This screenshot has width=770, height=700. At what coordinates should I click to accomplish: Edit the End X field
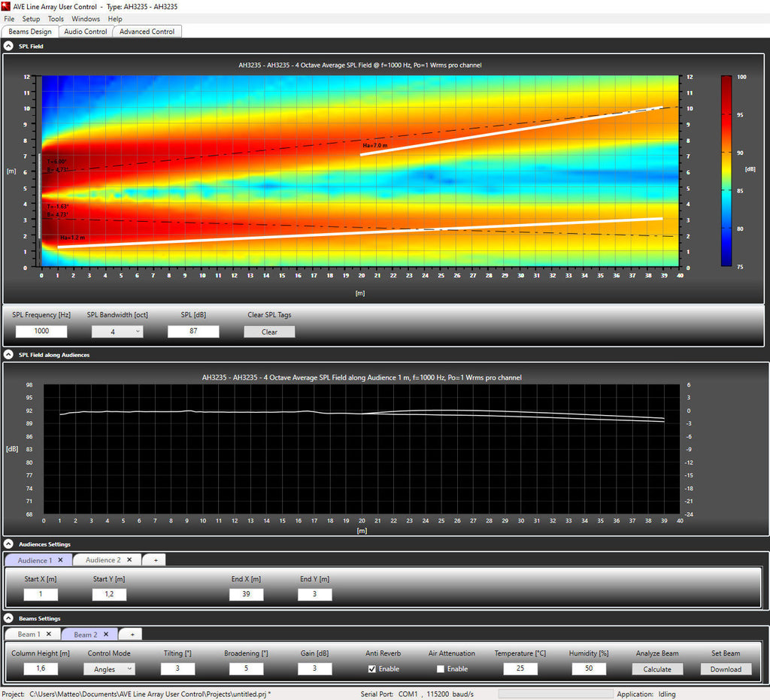pyautogui.click(x=246, y=594)
